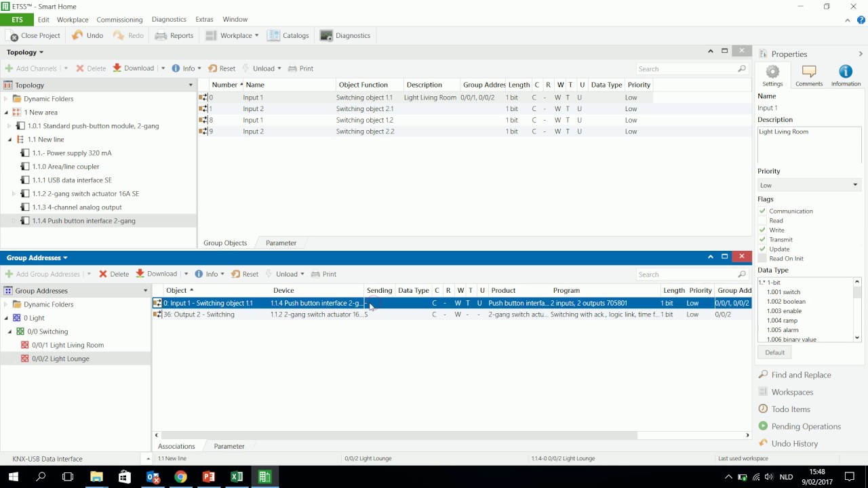
Task: Open the Comments icon in Properties
Action: coord(809,72)
